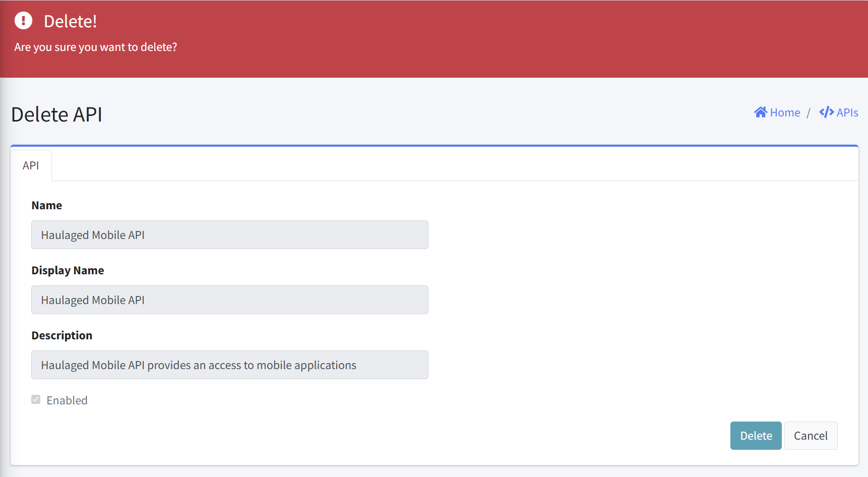Go to the APIs breadcrumb link
The image size is (868, 477).
[x=839, y=112]
